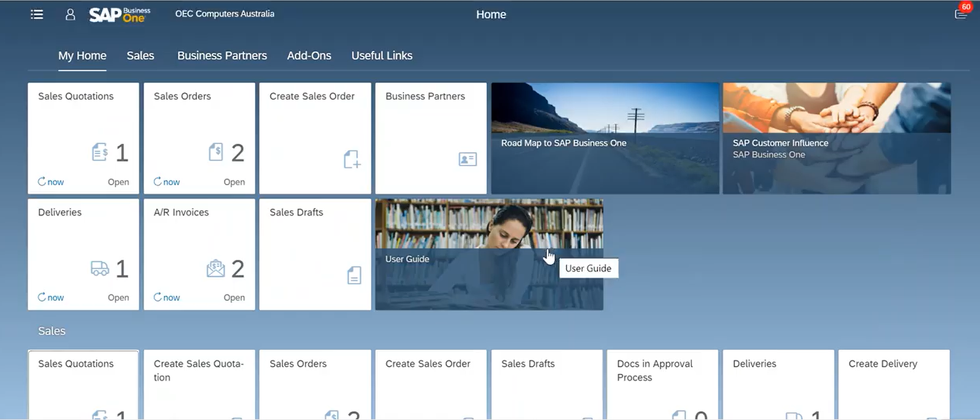Click the Open count 1 on My Home Deliveries
Image resolution: width=980 pixels, height=420 pixels.
coord(122,269)
